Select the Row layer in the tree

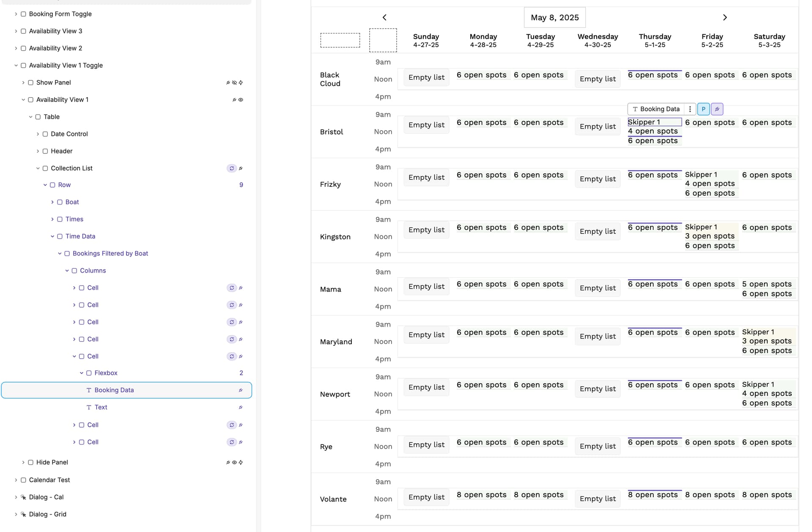point(64,185)
